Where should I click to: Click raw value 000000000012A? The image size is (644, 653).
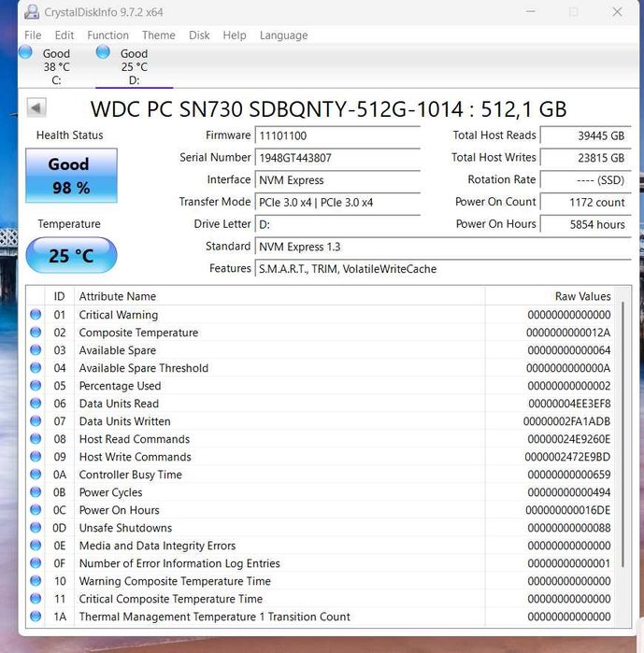click(x=568, y=333)
